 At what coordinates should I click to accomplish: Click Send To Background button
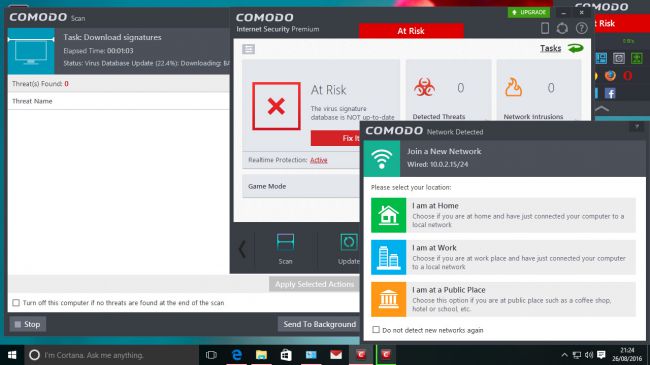[319, 324]
